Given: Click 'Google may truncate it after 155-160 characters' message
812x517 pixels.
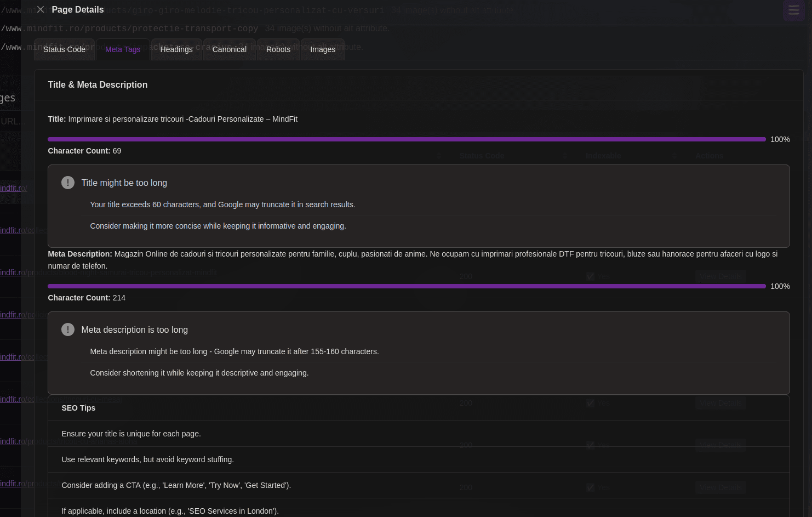Looking at the screenshot, I should coord(235,351).
